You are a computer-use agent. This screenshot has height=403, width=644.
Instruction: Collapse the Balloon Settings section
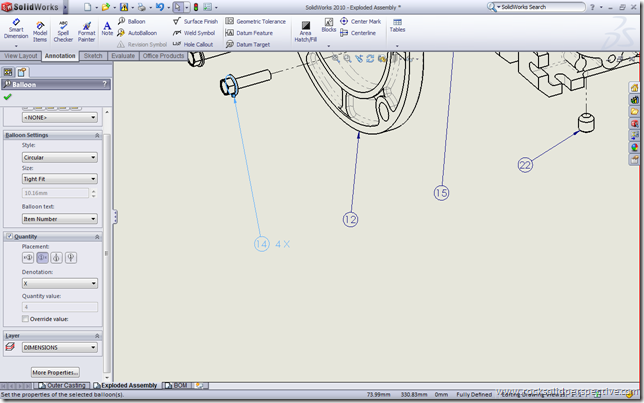click(97, 135)
